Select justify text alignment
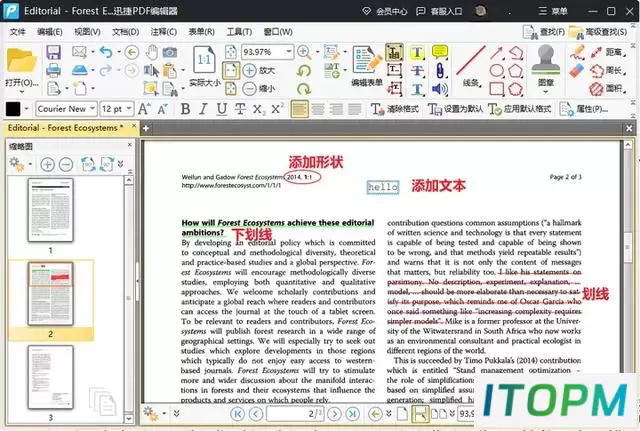 (x=354, y=109)
